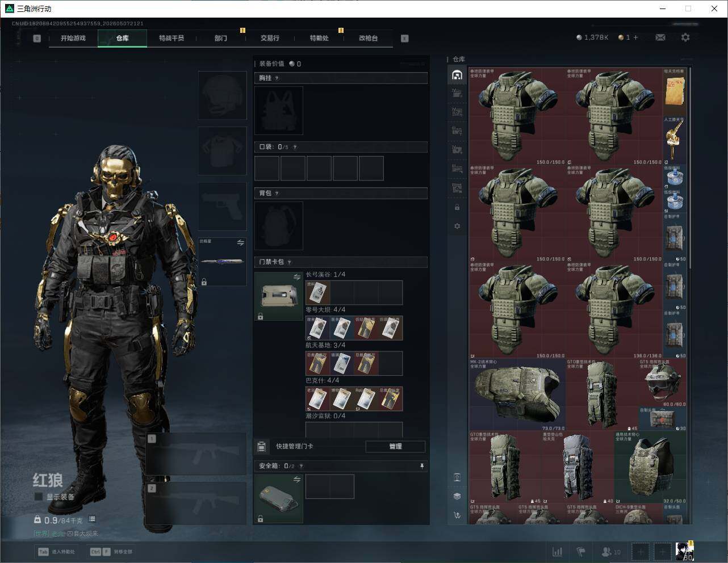Image resolution: width=728 pixels, height=563 pixels.
Task: Select the key card case item
Action: coord(279,296)
